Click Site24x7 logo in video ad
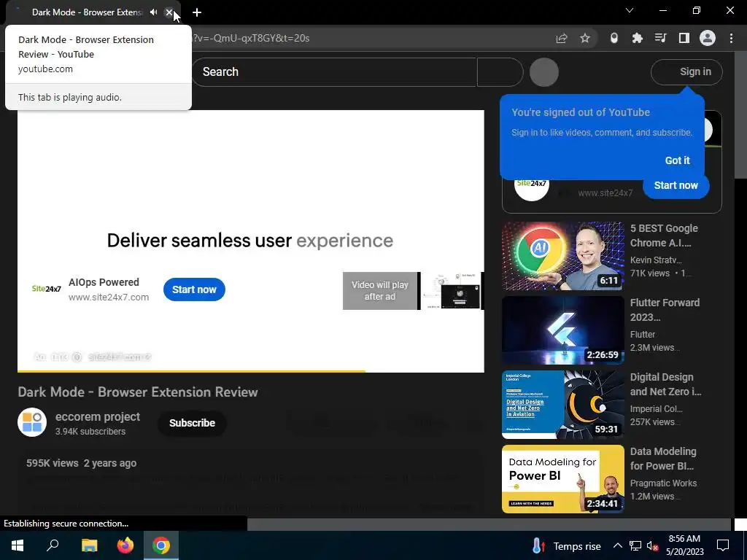Screen dimensions: 747x560 tap(46, 289)
